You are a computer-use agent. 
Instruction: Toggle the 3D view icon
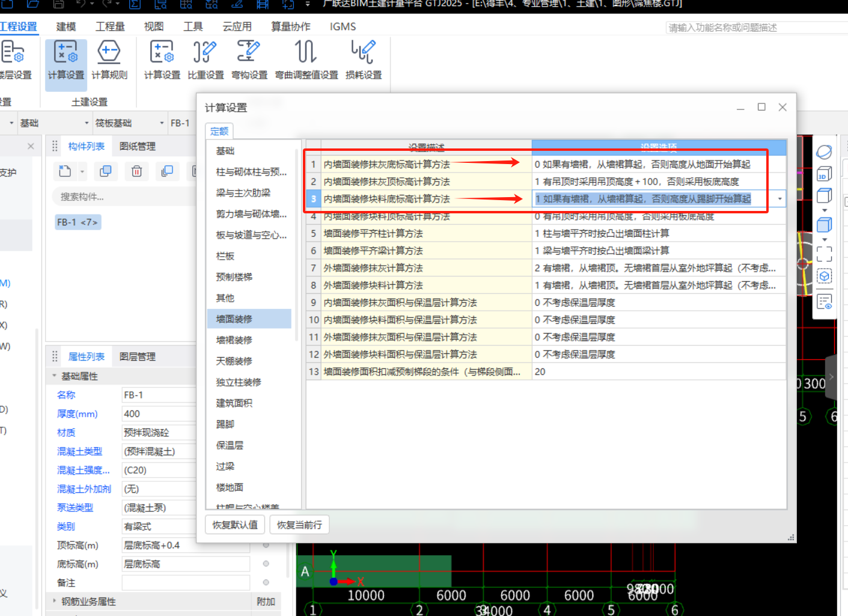(x=824, y=174)
